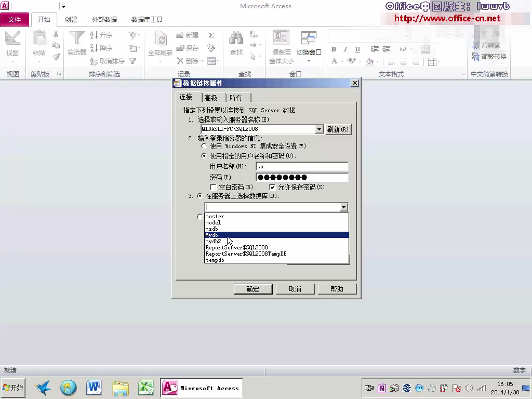Image resolution: width=532 pixels, height=399 pixels.
Task: Toggle the blank password checkbox
Action: 213,187
